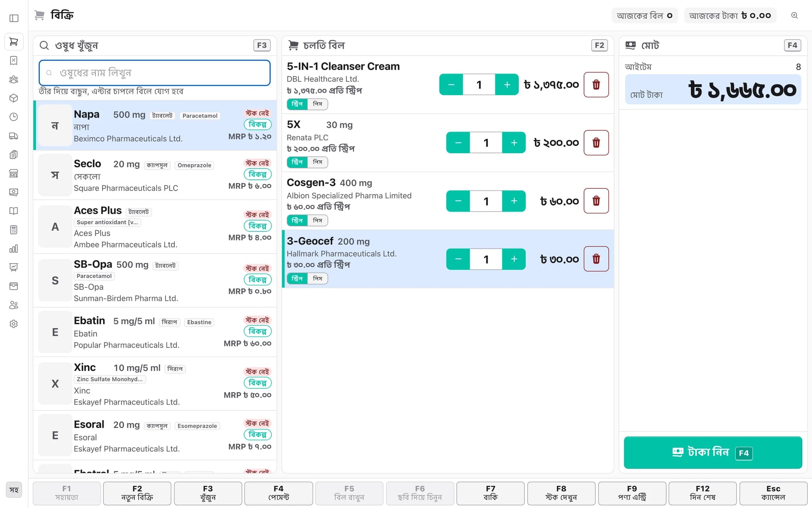Click the zoom-in magnifier icon at top right
The width and height of the screenshot is (812, 508).
[794, 15]
